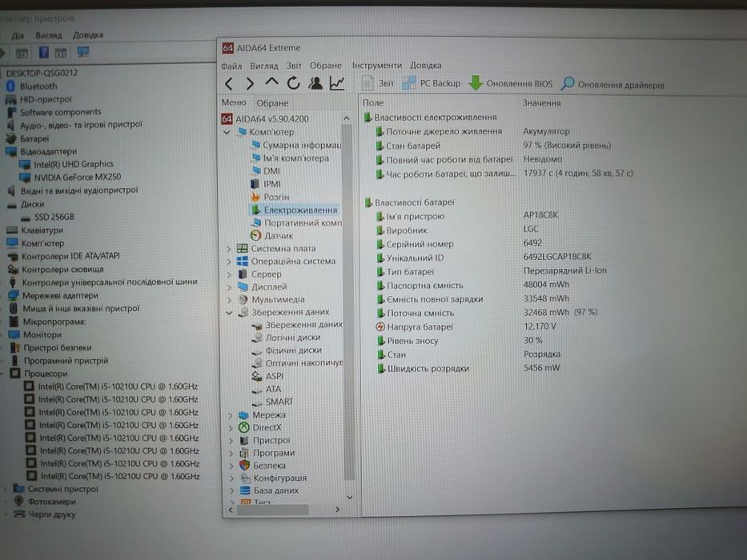
Task: Open the Вигляд menu in AIDA64
Action: click(x=264, y=66)
